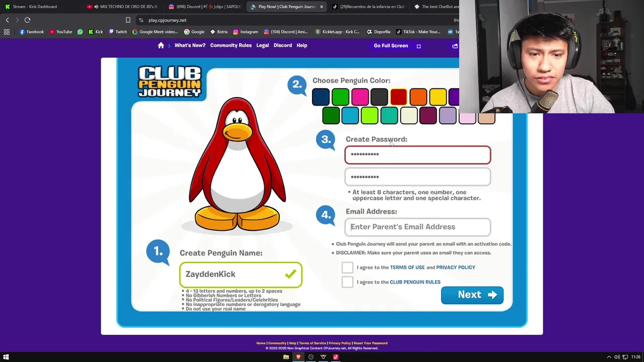Choose the yellow penguin color
Screen dimensions: 644x362
click(438, 97)
